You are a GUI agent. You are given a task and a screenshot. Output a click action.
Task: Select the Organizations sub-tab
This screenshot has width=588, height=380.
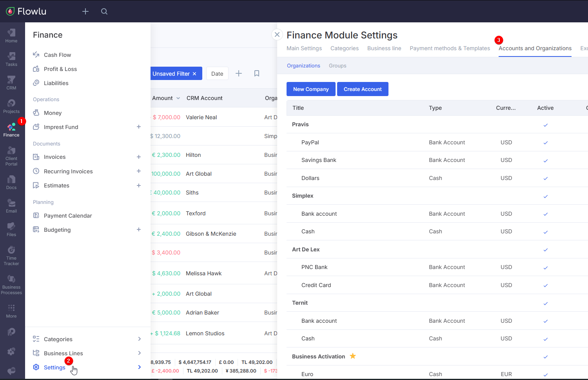(x=303, y=65)
